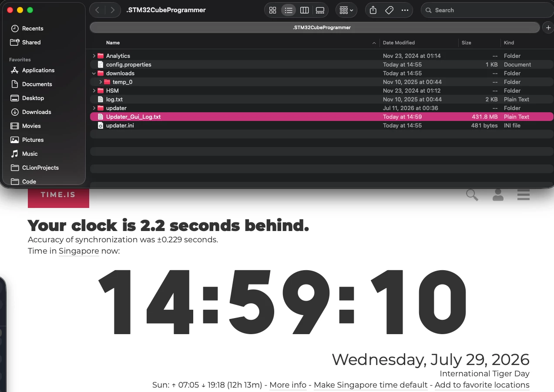
Task: Select the updater.ini file
Action: click(322, 125)
